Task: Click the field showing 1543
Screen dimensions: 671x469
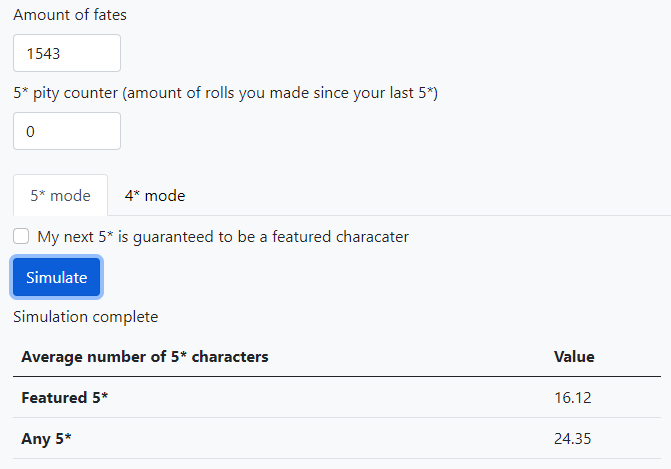Action: (67, 53)
